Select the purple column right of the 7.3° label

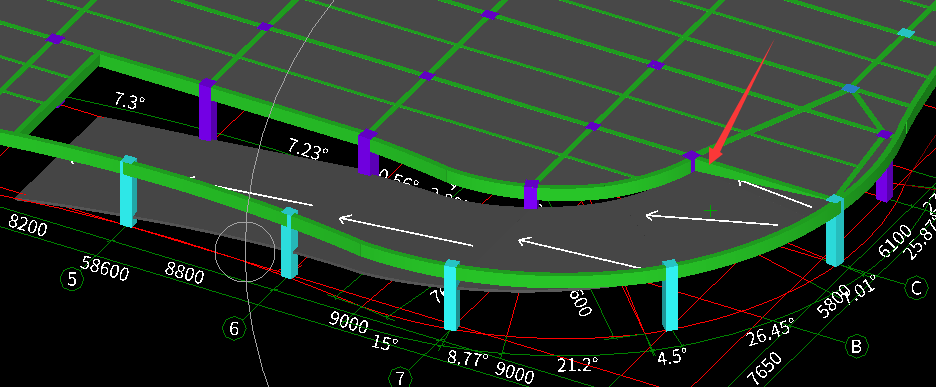[207, 109]
